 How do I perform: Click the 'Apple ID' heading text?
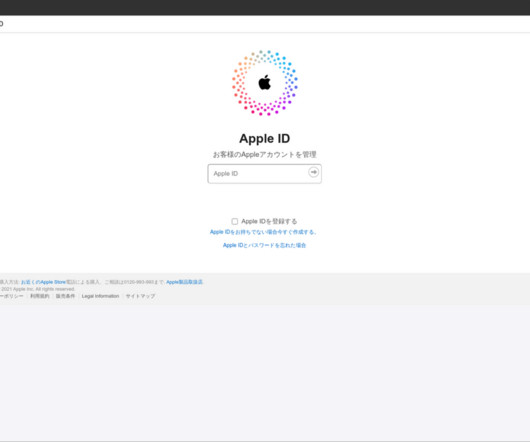point(265,139)
